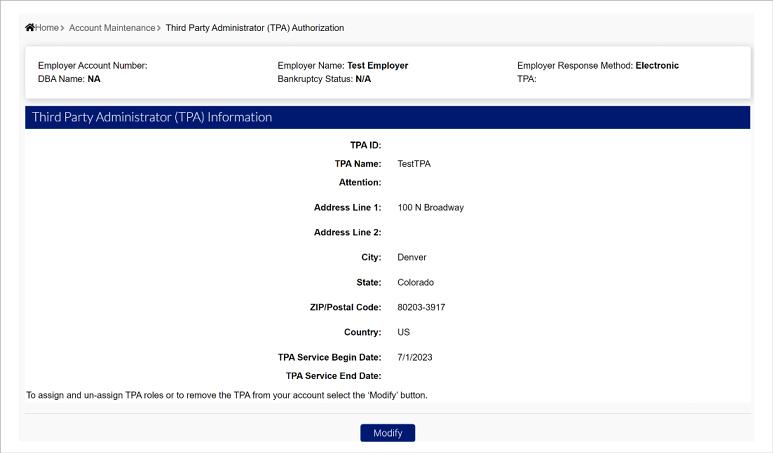Click the Test Employer name text

point(377,66)
